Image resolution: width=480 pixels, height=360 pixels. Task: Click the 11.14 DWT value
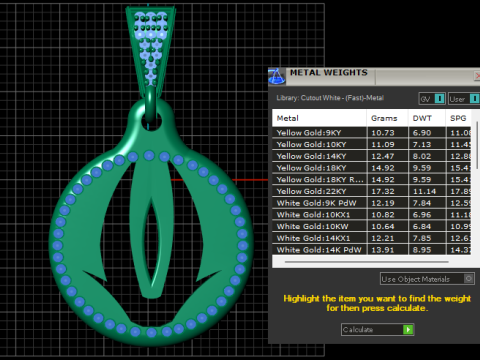pyautogui.click(x=424, y=191)
